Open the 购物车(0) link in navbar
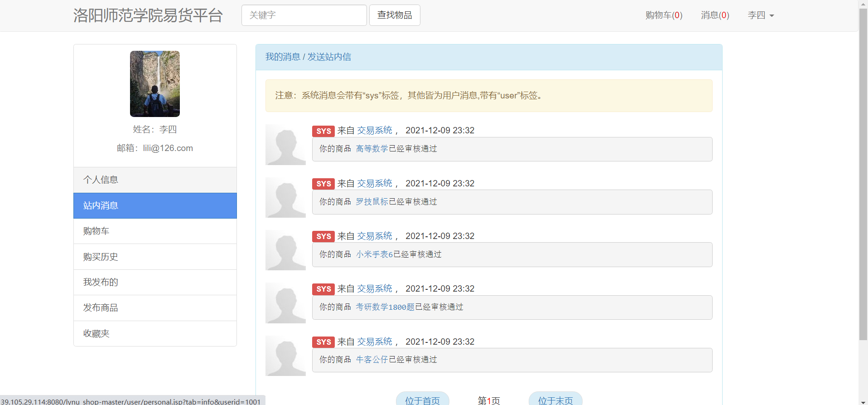868x405 pixels. pyautogui.click(x=664, y=15)
